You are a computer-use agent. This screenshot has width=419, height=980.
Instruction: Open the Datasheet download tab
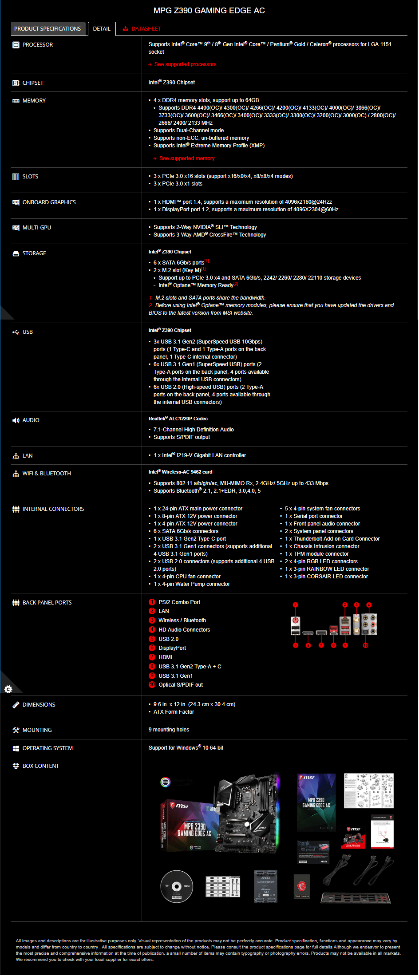point(142,29)
